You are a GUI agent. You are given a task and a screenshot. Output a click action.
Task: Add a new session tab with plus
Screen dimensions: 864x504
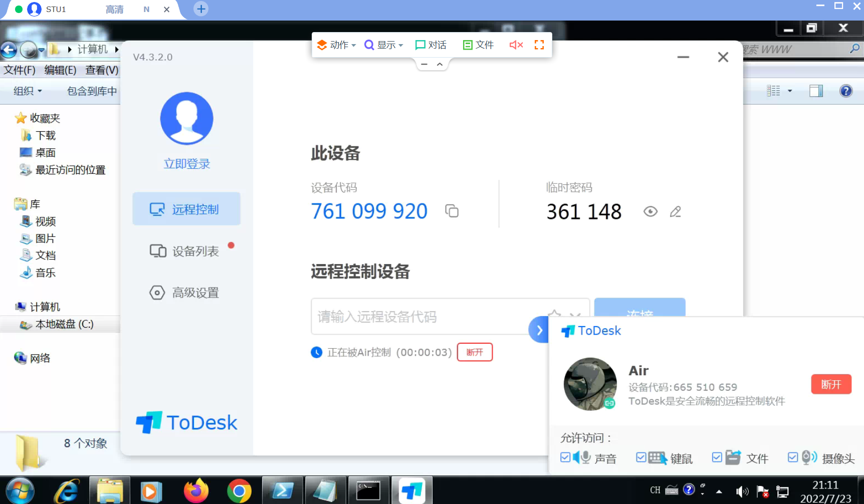[201, 9]
